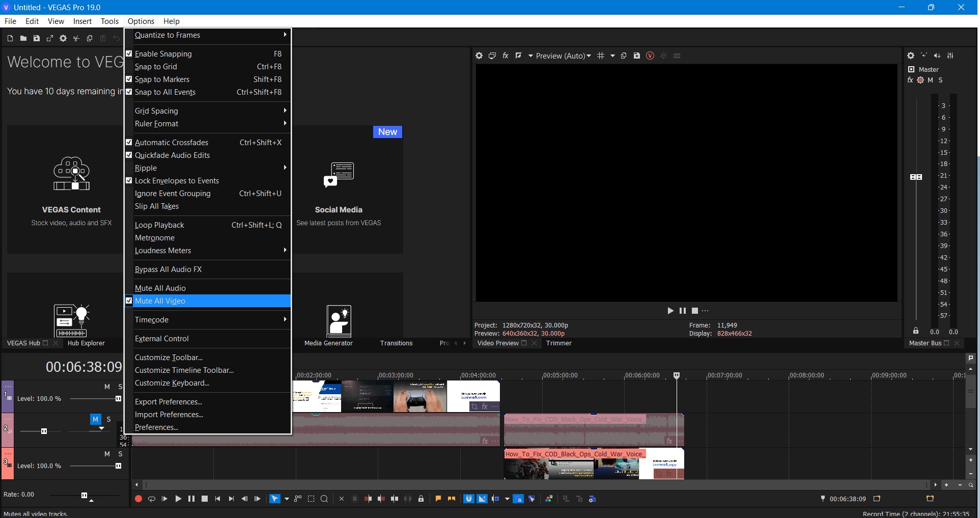Toggle loop playback icon in transport bar
980x518 pixels.
(x=151, y=499)
